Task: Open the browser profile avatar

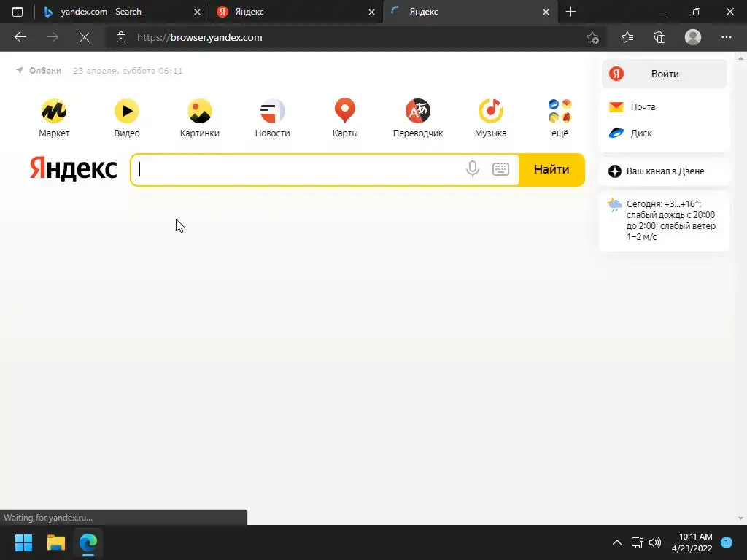Action: (x=693, y=37)
